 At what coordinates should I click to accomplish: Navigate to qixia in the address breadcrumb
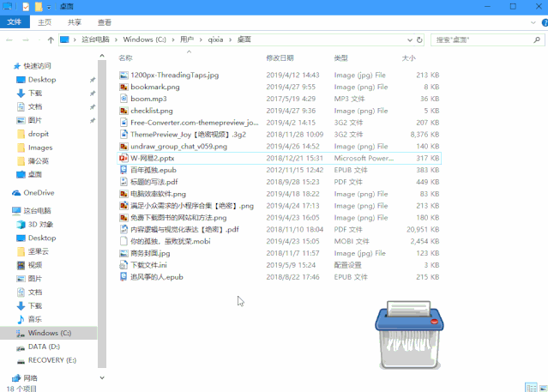tap(215, 39)
